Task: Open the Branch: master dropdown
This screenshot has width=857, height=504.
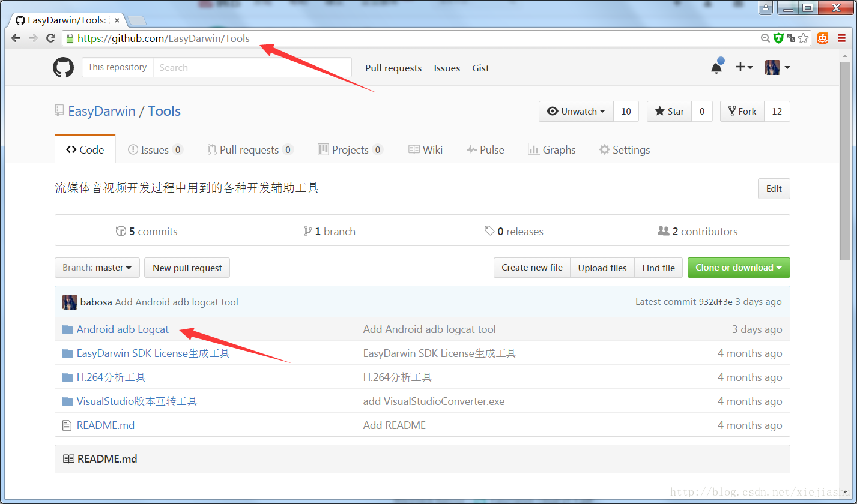Action: point(97,268)
